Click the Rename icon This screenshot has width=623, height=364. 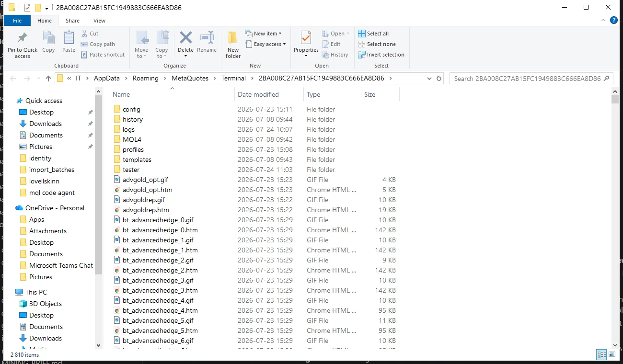[207, 37]
